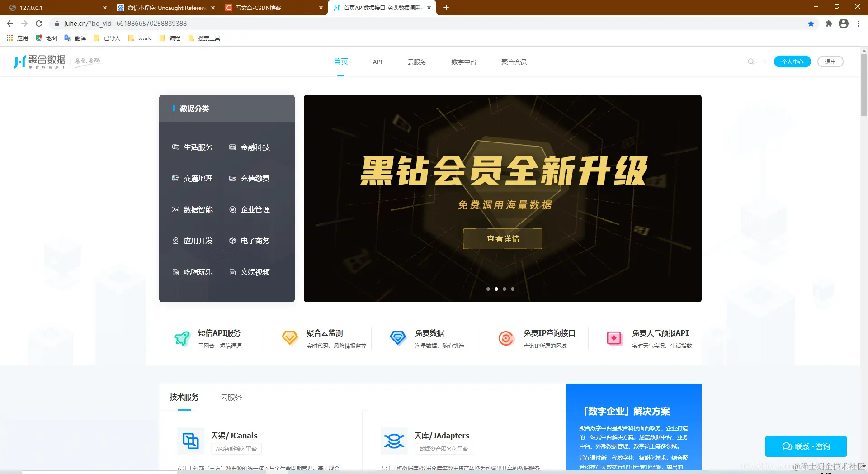The image size is (868, 474).
Task: Open the 数字中台 navigation item
Action: pyautogui.click(x=464, y=62)
